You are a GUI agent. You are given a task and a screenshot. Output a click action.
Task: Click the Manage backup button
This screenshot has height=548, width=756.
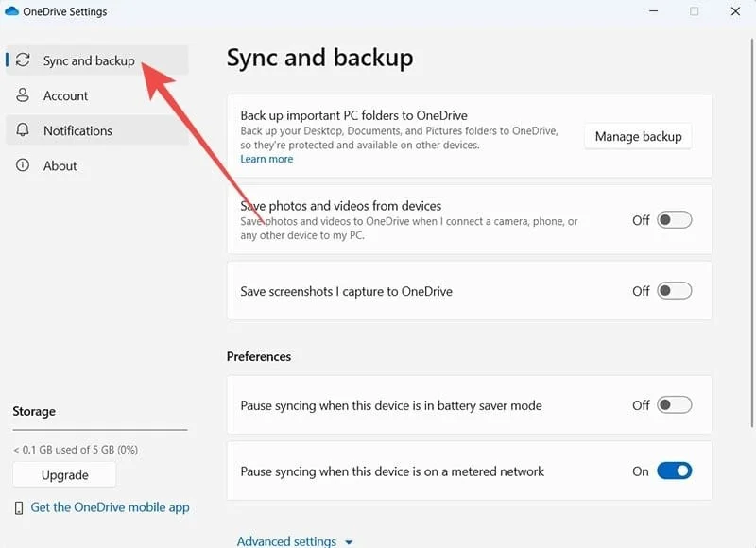[x=638, y=136]
